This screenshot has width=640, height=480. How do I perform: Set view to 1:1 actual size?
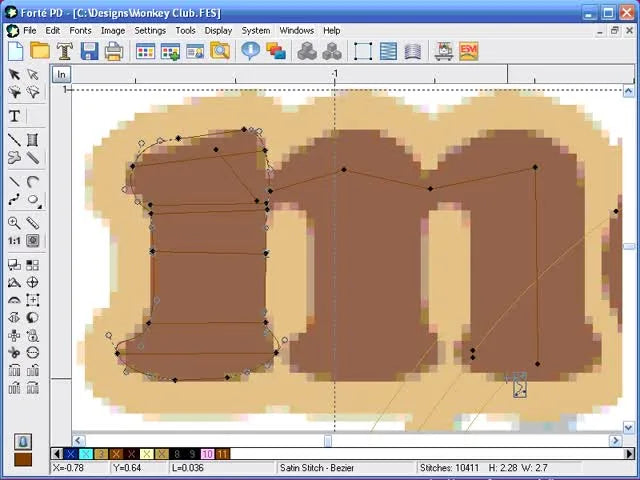[14, 241]
